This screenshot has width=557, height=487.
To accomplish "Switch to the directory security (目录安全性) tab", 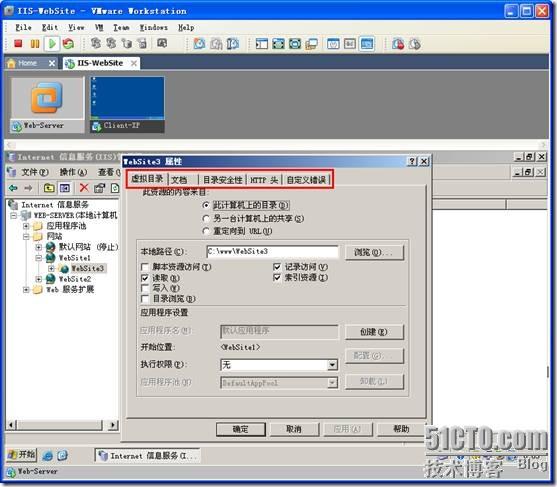I will 222,180.
